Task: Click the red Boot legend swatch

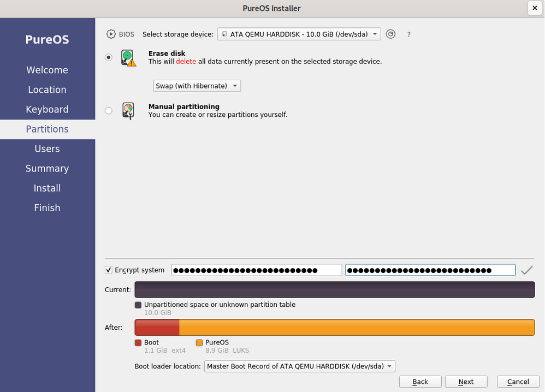Action: click(138, 343)
